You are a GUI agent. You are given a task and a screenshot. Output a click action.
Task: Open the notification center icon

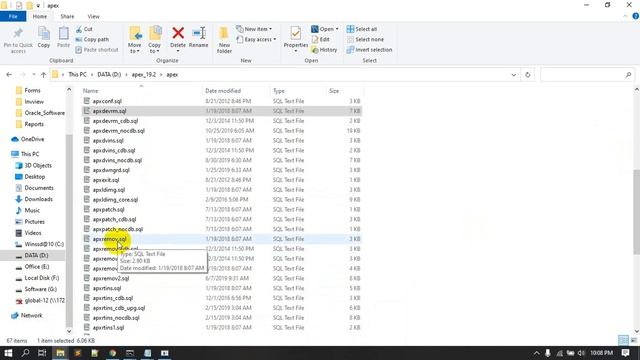[x=625, y=353]
